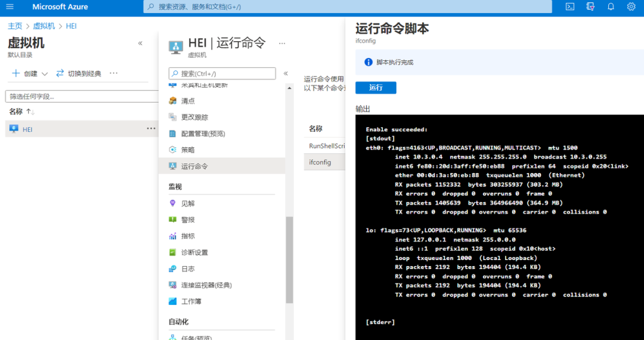
Task: Click the 脚本执行完成 info icon
Action: click(369, 63)
